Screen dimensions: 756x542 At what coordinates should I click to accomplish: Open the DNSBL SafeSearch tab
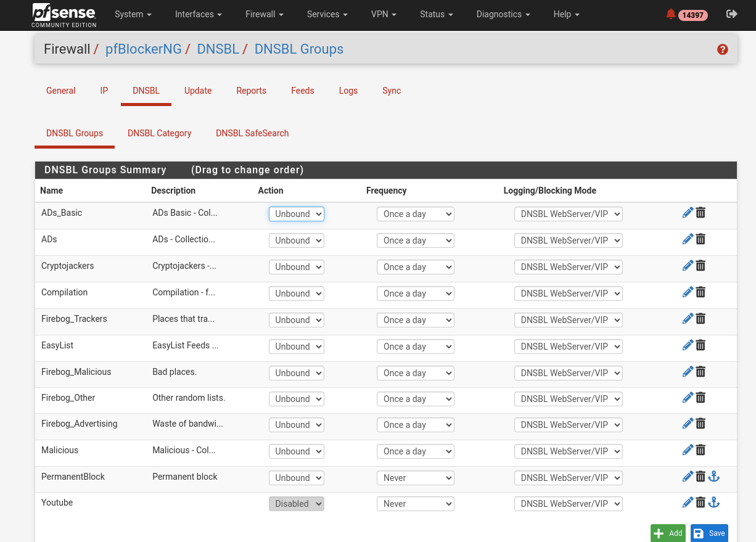click(x=252, y=133)
